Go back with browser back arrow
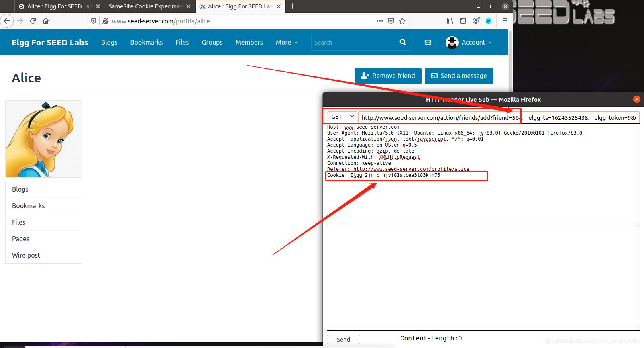 7,21
